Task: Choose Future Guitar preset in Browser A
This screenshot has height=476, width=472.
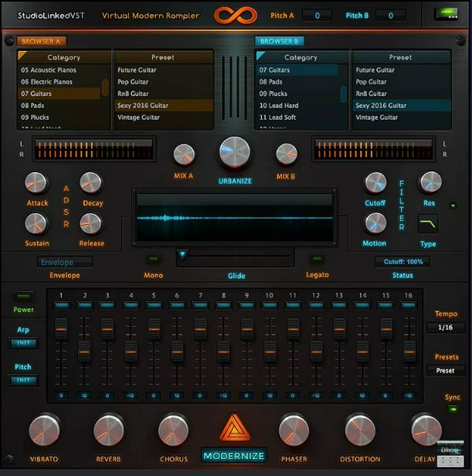Action: click(165, 70)
